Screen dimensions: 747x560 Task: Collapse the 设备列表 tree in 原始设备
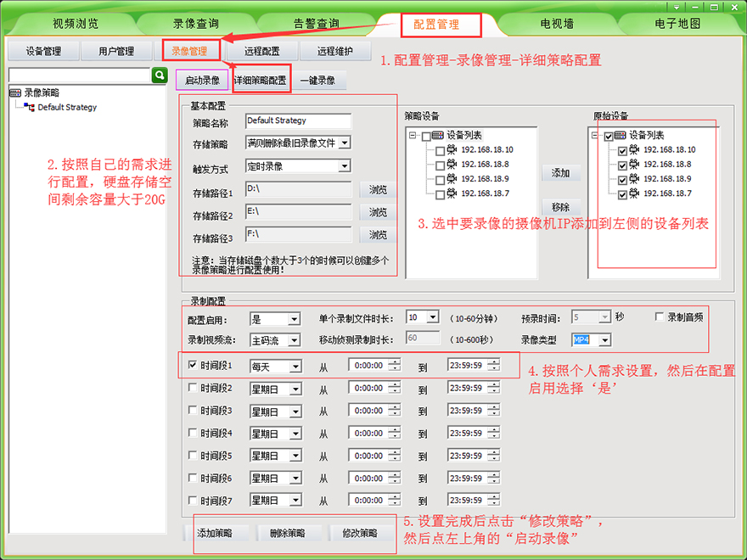pyautogui.click(x=594, y=136)
